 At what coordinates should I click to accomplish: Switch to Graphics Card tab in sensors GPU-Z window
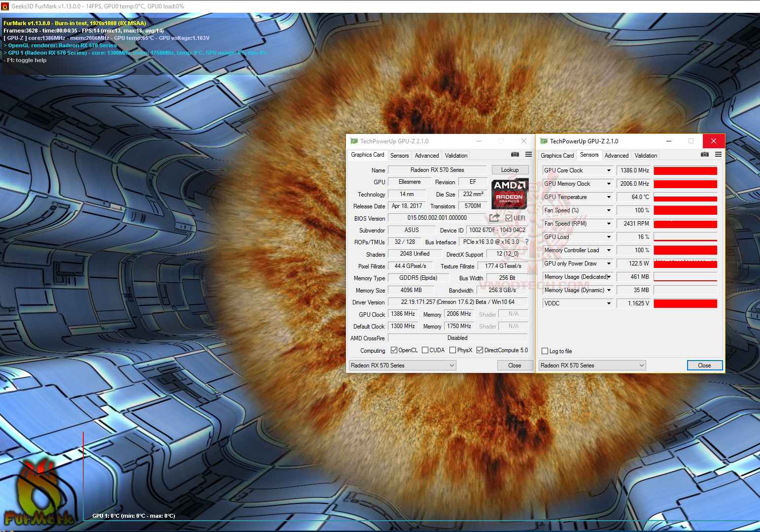(557, 156)
